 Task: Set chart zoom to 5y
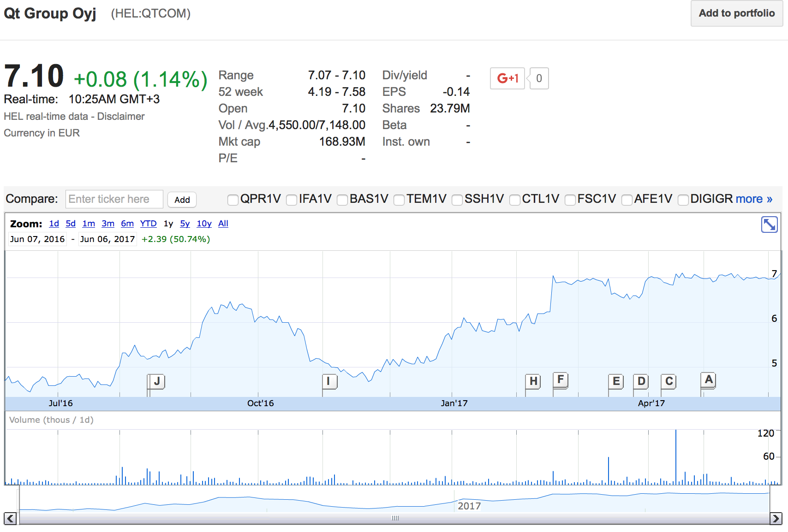click(x=185, y=224)
